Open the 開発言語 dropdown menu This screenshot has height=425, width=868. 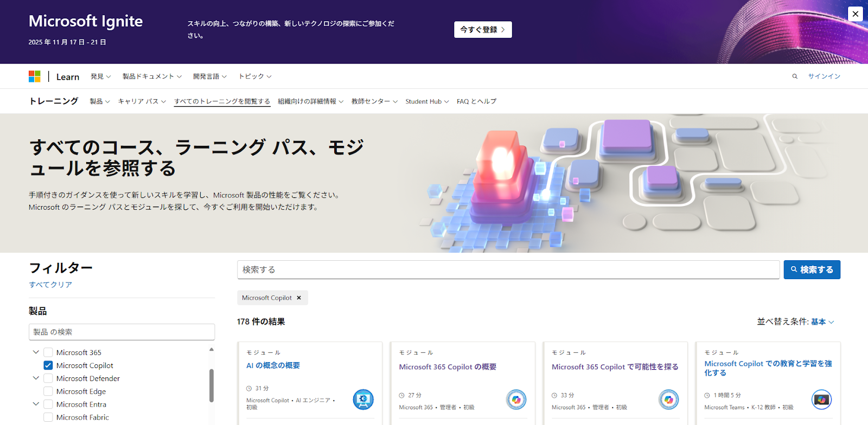pos(210,76)
